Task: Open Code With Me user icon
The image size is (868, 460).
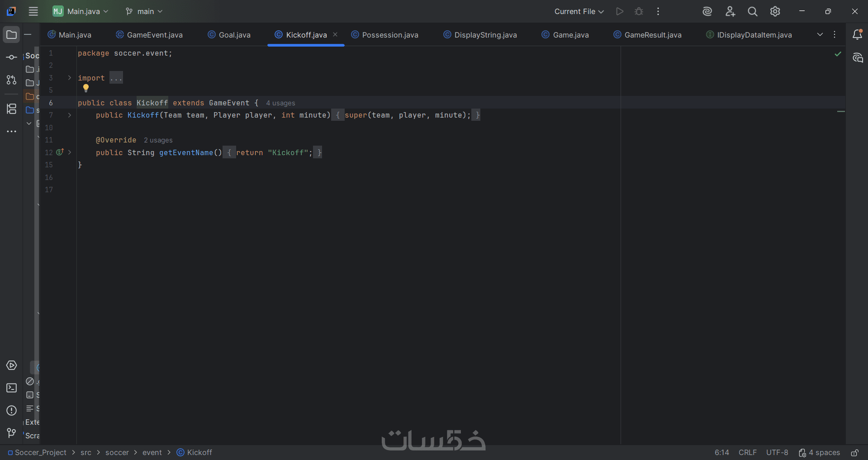Action: (x=730, y=11)
